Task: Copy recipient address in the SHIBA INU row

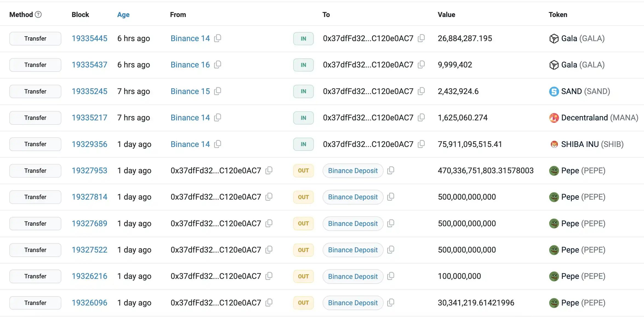Action: (x=421, y=144)
